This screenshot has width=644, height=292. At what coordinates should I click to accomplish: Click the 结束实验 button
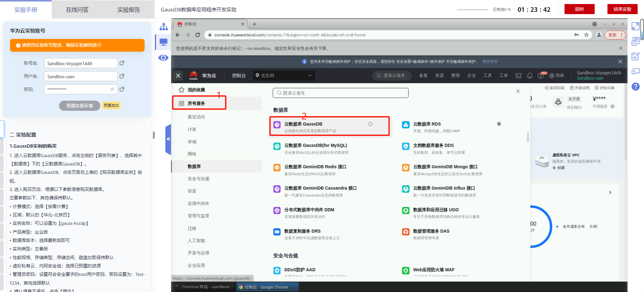pyautogui.click(x=623, y=9)
